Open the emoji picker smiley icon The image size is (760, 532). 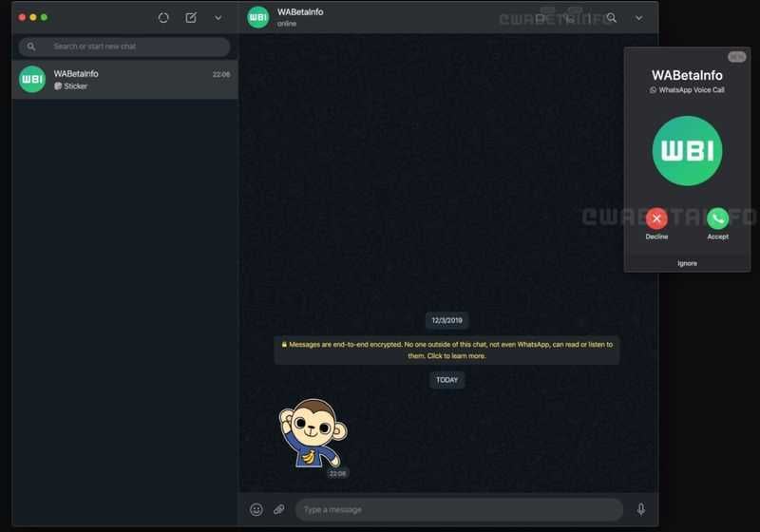[x=256, y=509]
